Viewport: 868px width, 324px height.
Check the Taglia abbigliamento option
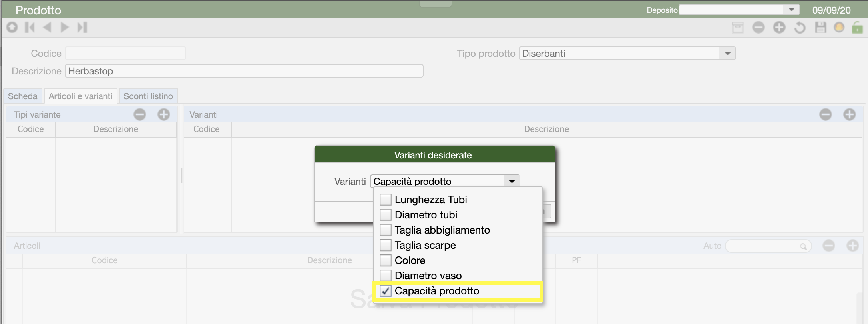point(385,230)
